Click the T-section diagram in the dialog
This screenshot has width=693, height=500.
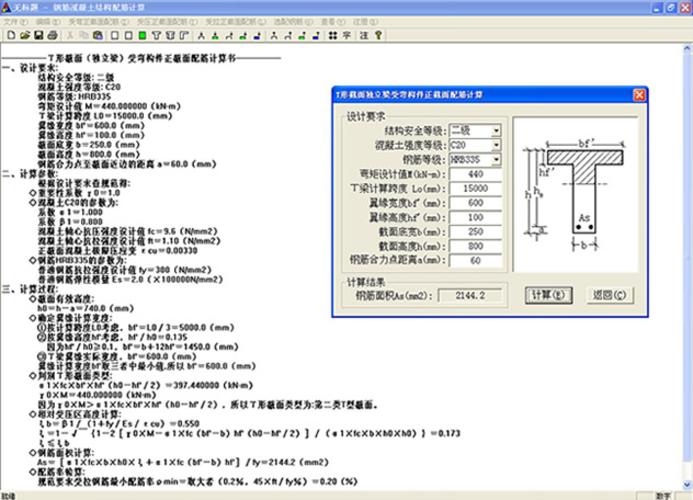(575, 195)
